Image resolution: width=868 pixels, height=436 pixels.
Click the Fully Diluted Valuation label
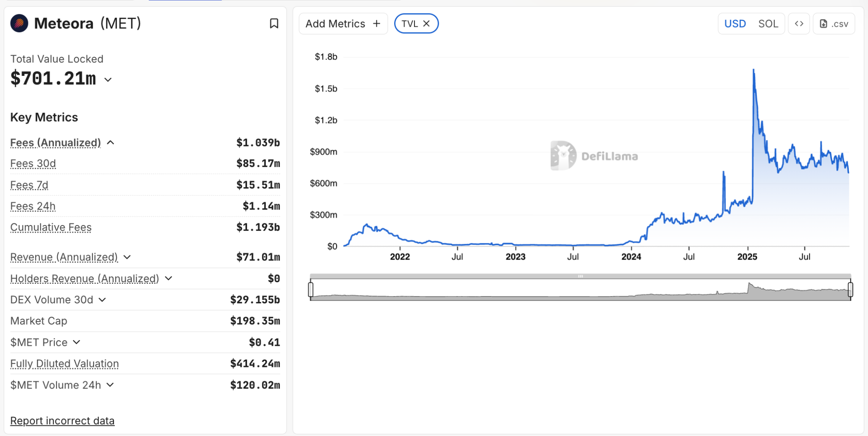click(64, 364)
